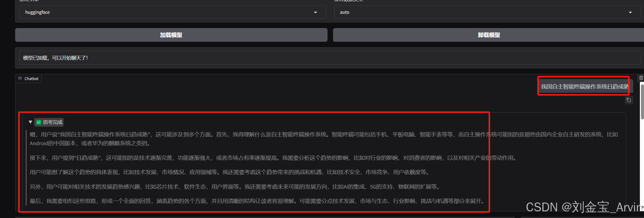Copy the user message with copy icon
The image size is (644, 218).
coord(629,100)
